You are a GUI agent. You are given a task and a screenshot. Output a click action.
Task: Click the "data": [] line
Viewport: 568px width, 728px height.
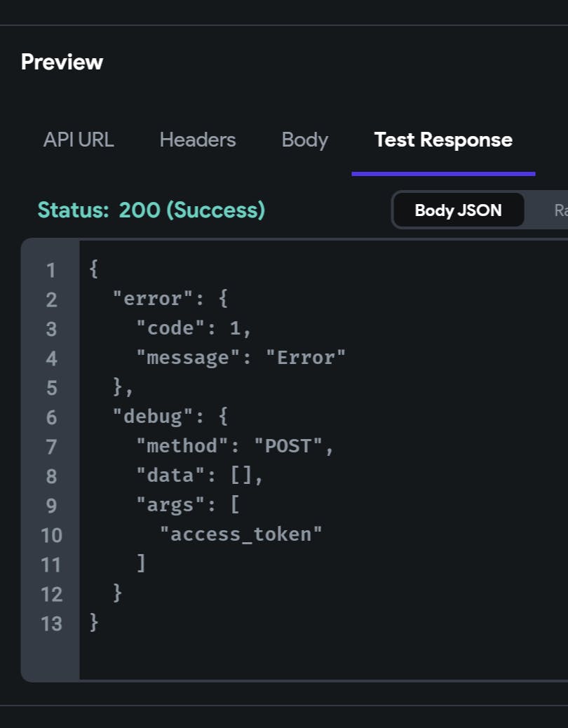click(x=200, y=476)
